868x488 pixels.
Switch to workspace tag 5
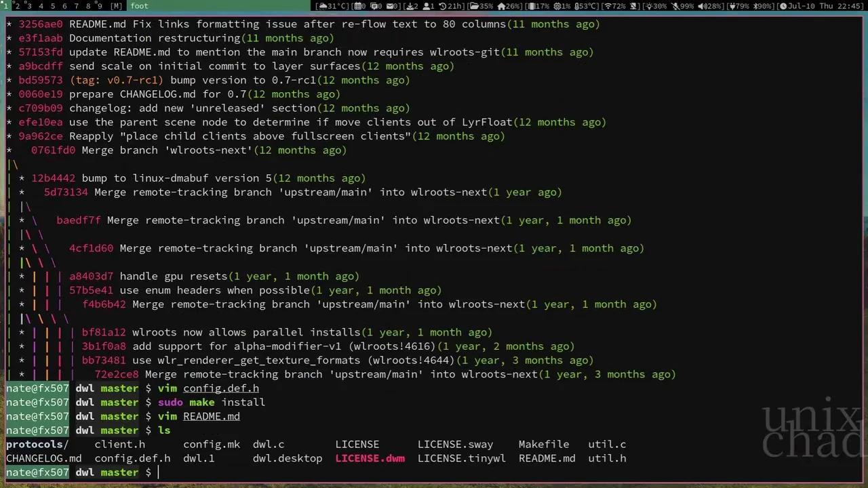point(53,6)
